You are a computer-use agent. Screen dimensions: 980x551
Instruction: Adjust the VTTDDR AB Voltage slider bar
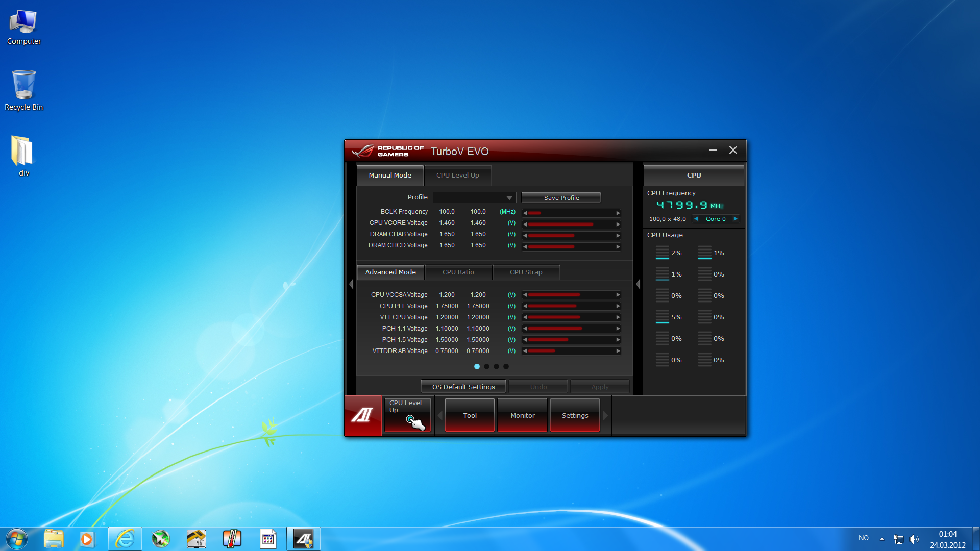571,350
